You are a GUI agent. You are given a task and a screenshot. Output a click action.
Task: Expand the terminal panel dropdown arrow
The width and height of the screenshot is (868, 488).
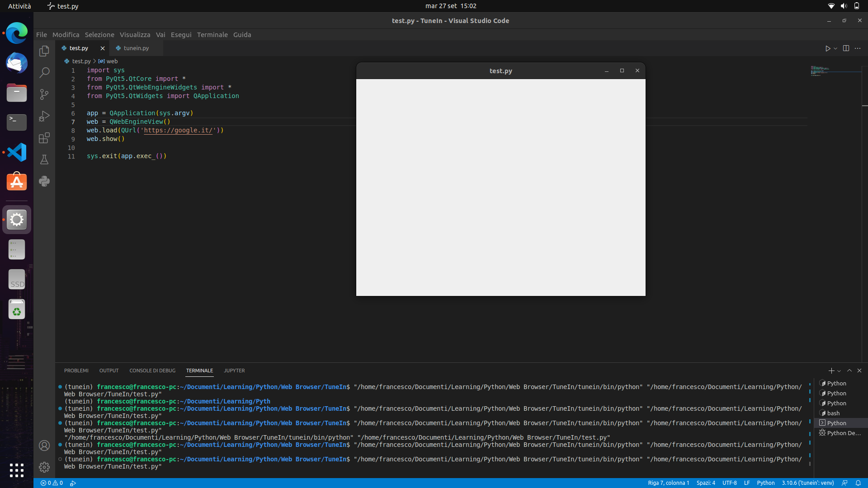click(x=839, y=371)
